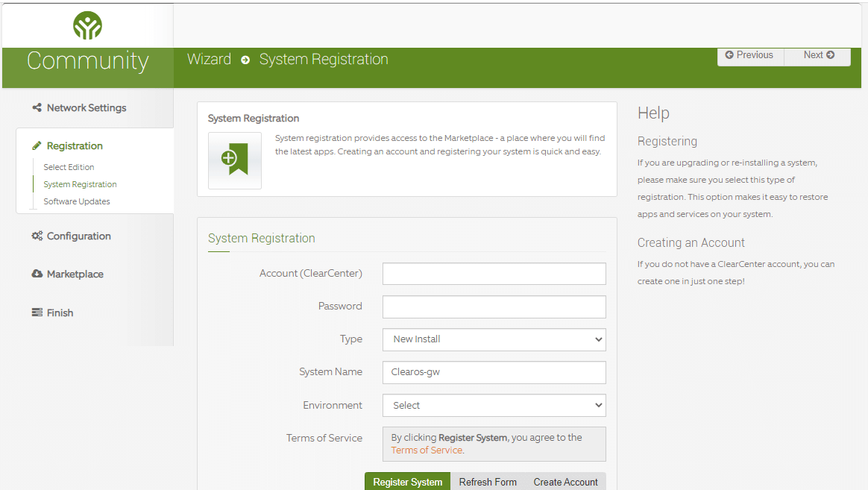The width and height of the screenshot is (868, 490).
Task: Focus the Password input field
Action: 494,307
